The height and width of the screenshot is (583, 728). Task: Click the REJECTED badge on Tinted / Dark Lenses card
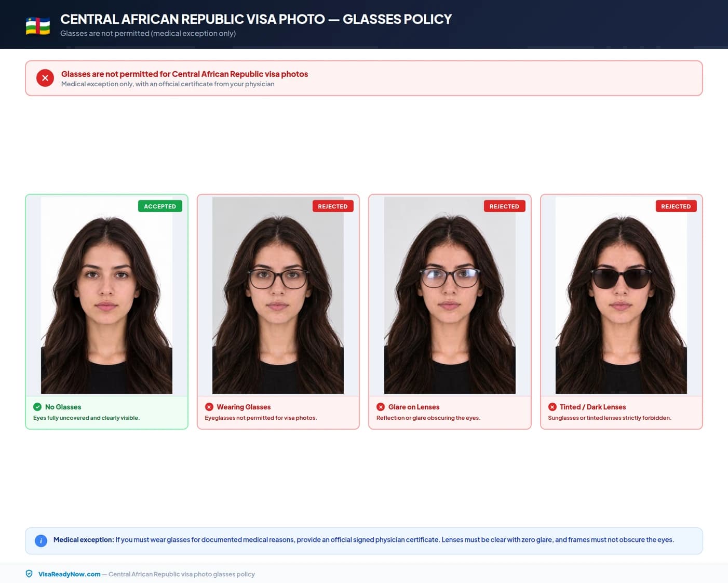point(676,206)
